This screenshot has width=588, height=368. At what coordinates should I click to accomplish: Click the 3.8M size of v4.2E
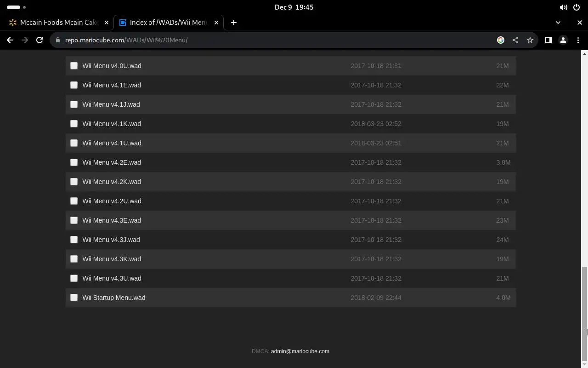point(503,162)
